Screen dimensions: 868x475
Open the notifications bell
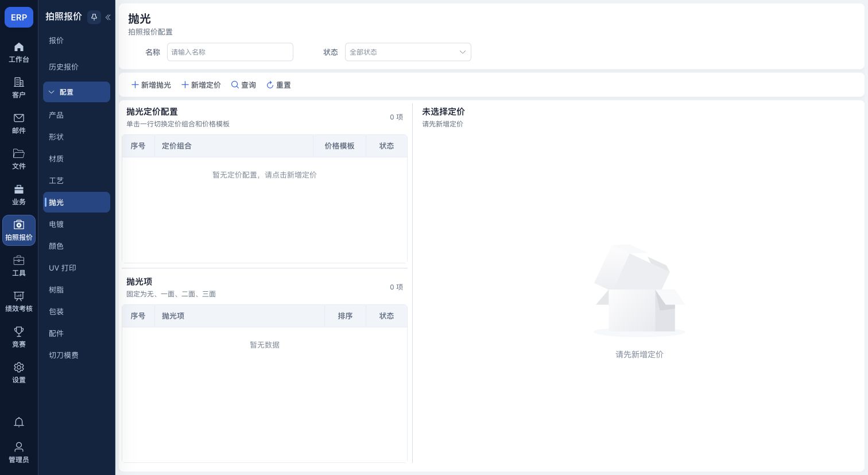click(x=19, y=422)
